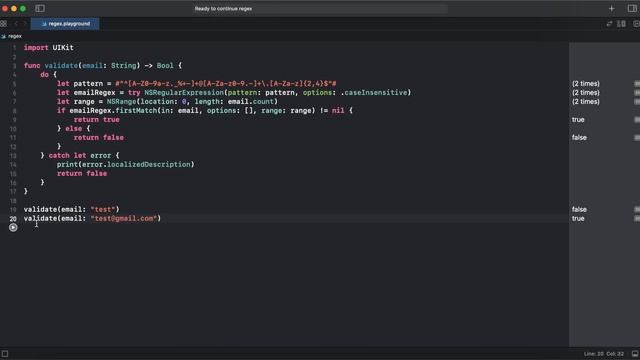Click "email.count" on line 7
The image size is (640, 360).
pyautogui.click(x=251, y=102)
